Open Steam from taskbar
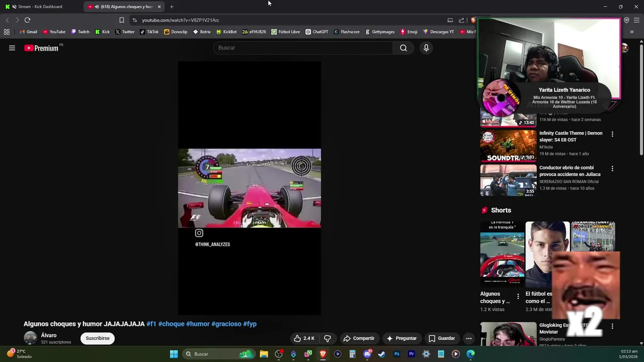 [x=382, y=354]
